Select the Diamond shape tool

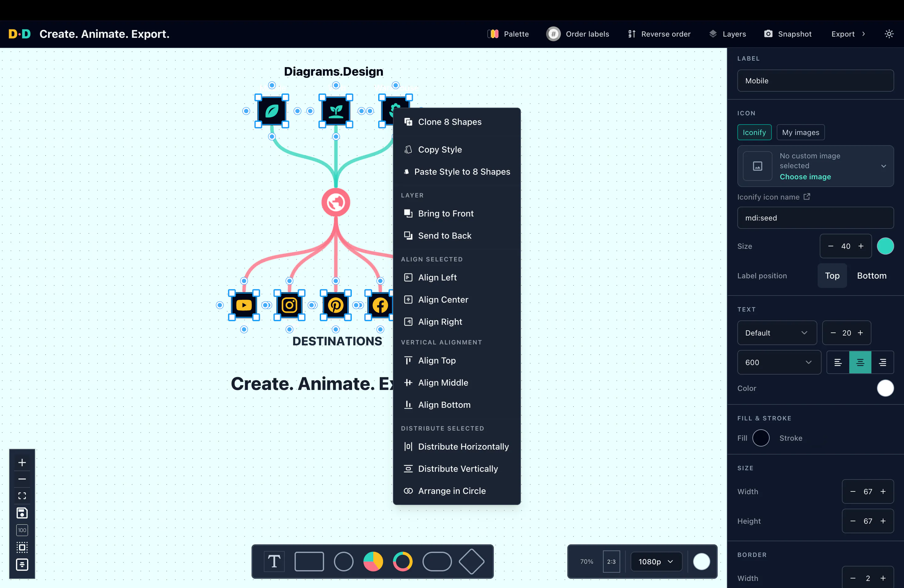(471, 561)
